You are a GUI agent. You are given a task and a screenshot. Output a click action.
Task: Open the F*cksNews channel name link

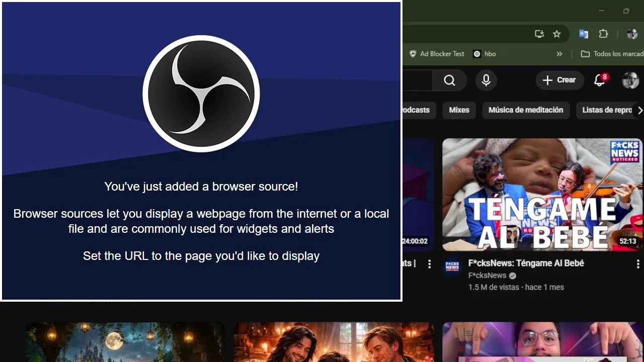click(487, 276)
